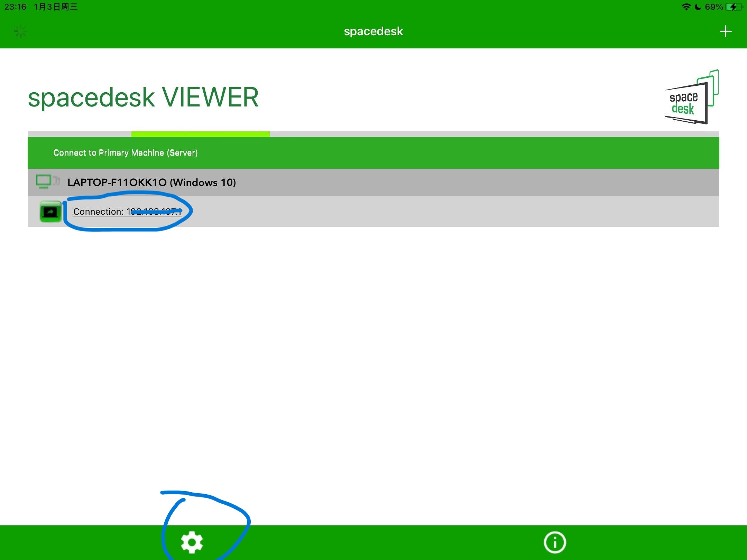Open settings via the gear icon
Image resolution: width=747 pixels, height=560 pixels.
coord(192,542)
